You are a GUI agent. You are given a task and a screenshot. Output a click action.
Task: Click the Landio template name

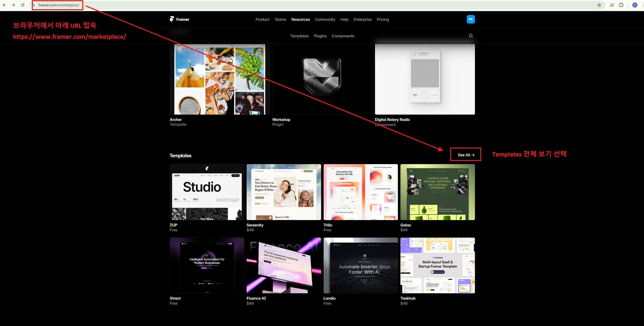click(x=329, y=298)
